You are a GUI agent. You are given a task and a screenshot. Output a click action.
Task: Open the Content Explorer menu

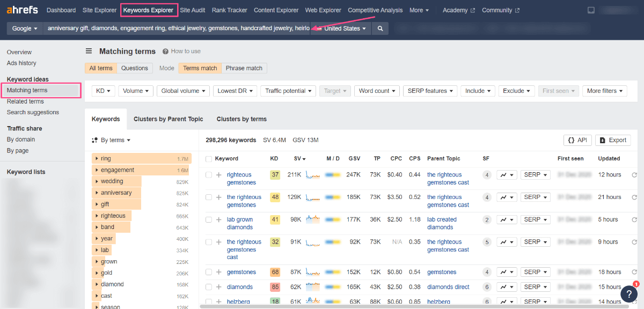coord(276,10)
